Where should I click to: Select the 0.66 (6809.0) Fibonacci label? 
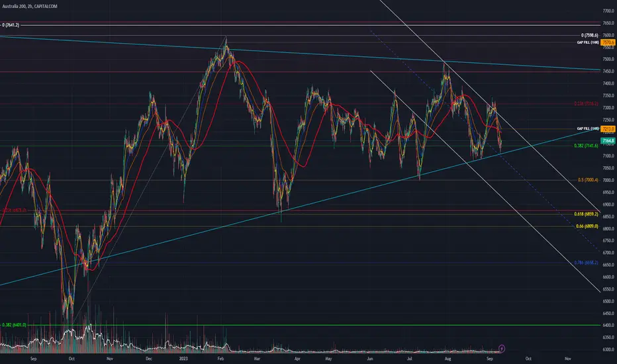[587, 226]
